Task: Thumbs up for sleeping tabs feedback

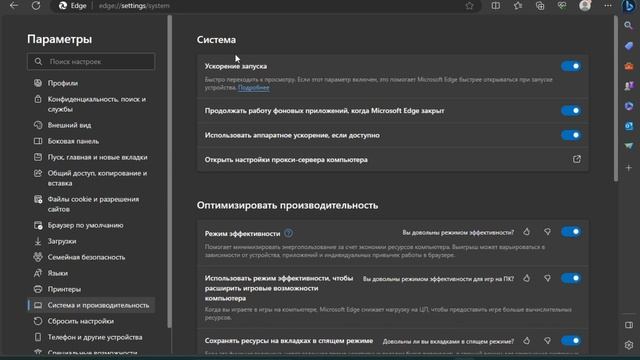Action: click(527, 340)
